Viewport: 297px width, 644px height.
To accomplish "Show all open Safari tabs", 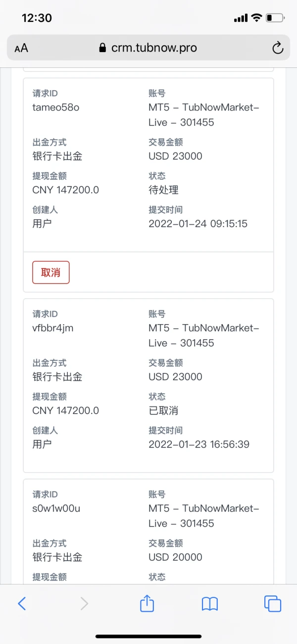I will point(273,603).
